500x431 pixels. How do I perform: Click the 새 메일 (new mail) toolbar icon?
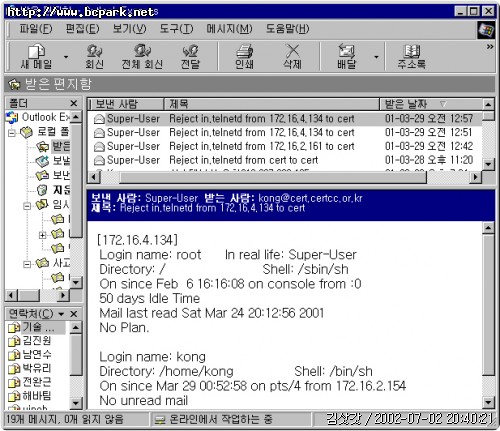tap(36, 56)
